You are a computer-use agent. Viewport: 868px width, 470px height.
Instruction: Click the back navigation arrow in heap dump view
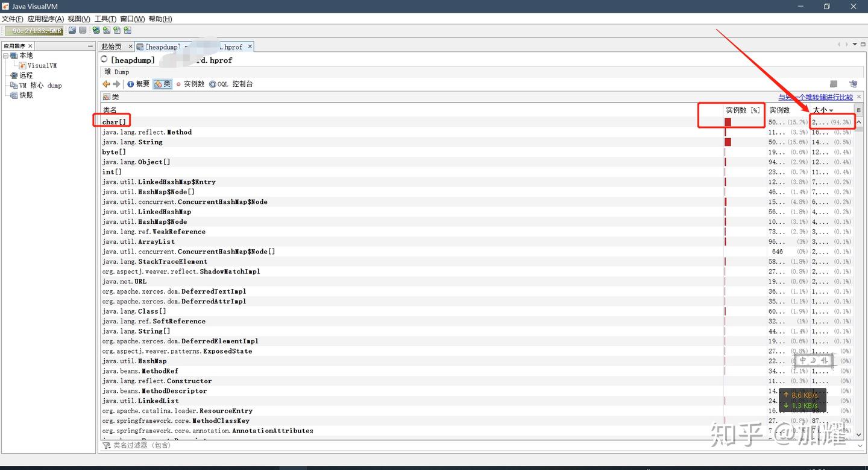(105, 84)
